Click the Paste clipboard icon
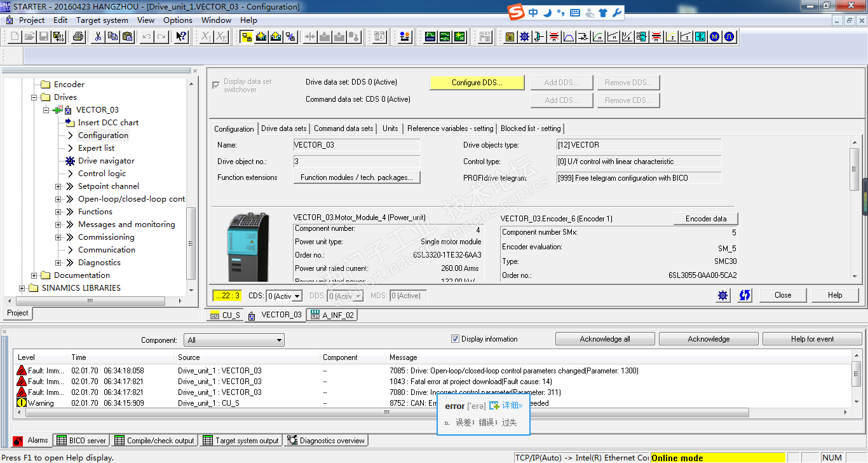 (x=127, y=37)
